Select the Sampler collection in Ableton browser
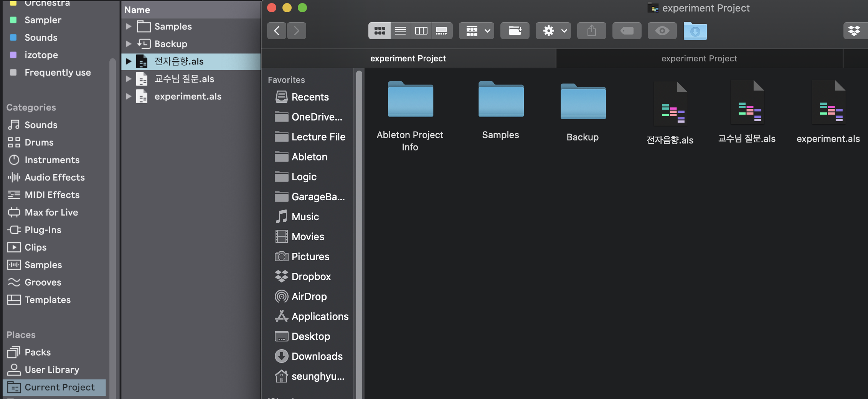Viewport: 868px width, 399px height. [x=43, y=20]
